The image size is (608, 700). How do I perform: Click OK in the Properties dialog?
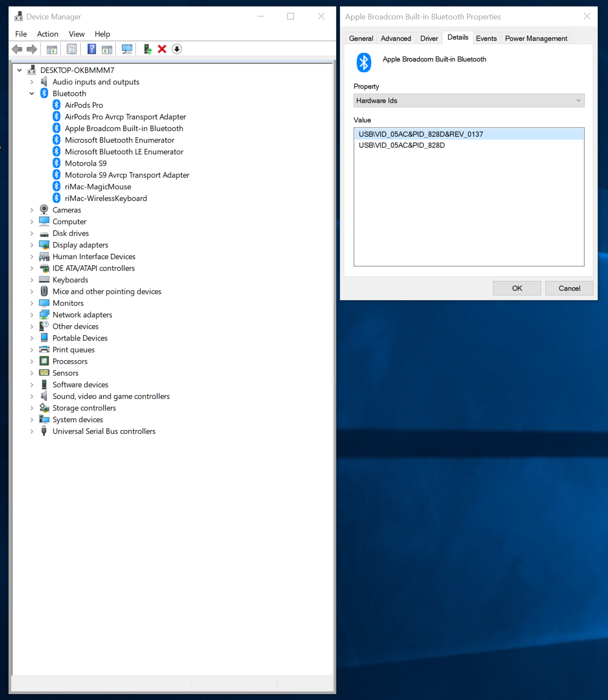coord(517,288)
